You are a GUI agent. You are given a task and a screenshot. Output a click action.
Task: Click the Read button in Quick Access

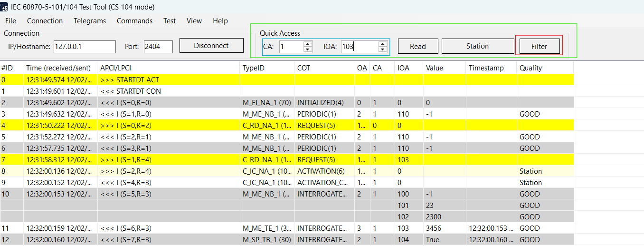tap(417, 46)
